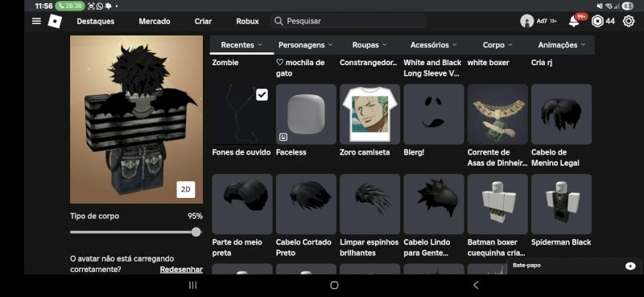Open the Robux page in top menu
Image resolution: width=644 pixels, height=297 pixels.
tap(247, 22)
